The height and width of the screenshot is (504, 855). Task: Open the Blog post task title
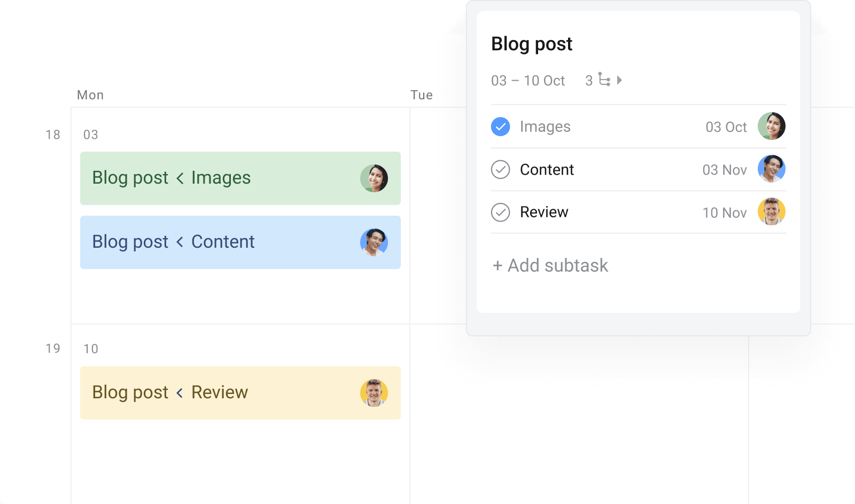pos(532,44)
